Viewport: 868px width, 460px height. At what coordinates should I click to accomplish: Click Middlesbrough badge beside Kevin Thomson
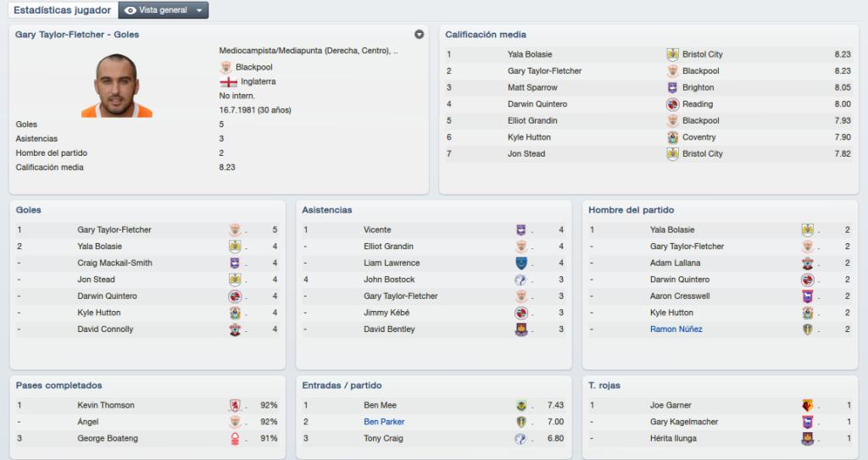coord(235,405)
